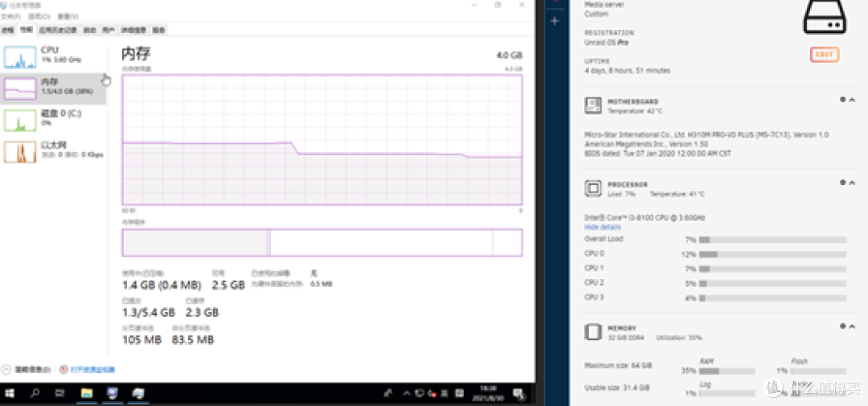Click Hide details under Processor
The image size is (868, 406).
point(601,228)
